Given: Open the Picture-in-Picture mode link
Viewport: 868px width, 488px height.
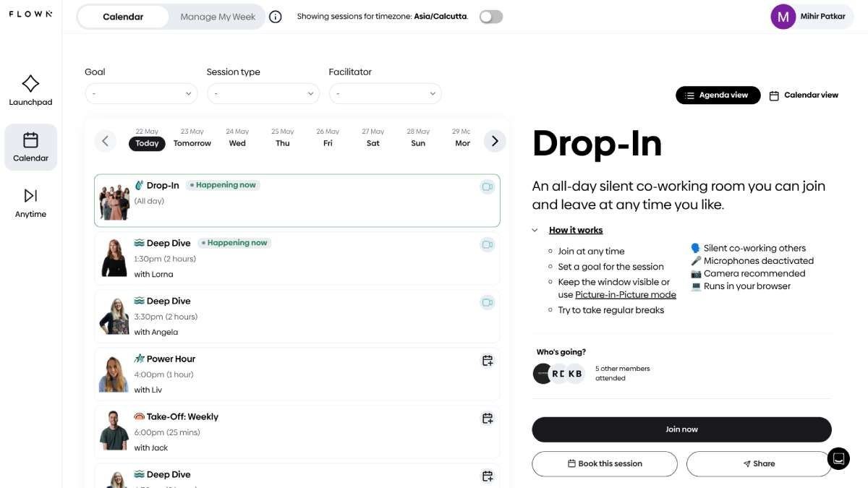Looking at the screenshot, I should click(626, 294).
